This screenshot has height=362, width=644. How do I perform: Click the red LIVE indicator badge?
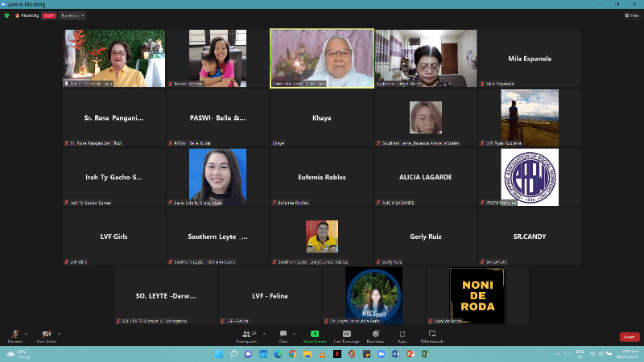tap(50, 15)
